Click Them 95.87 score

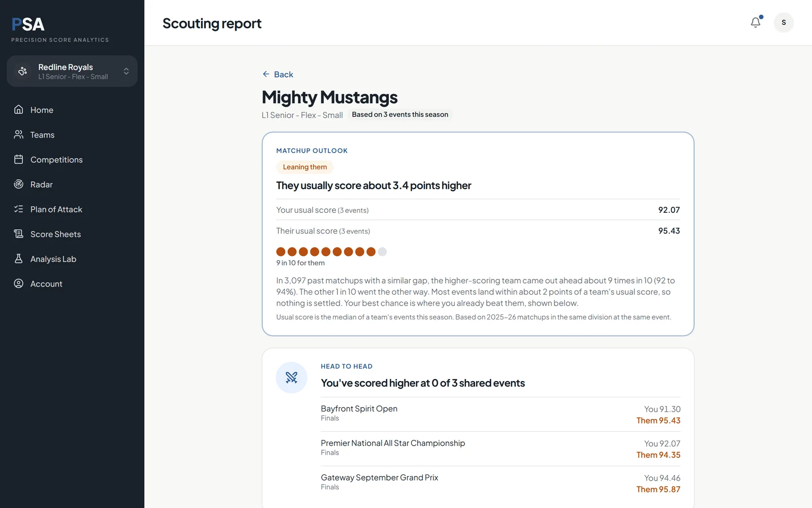click(x=658, y=490)
